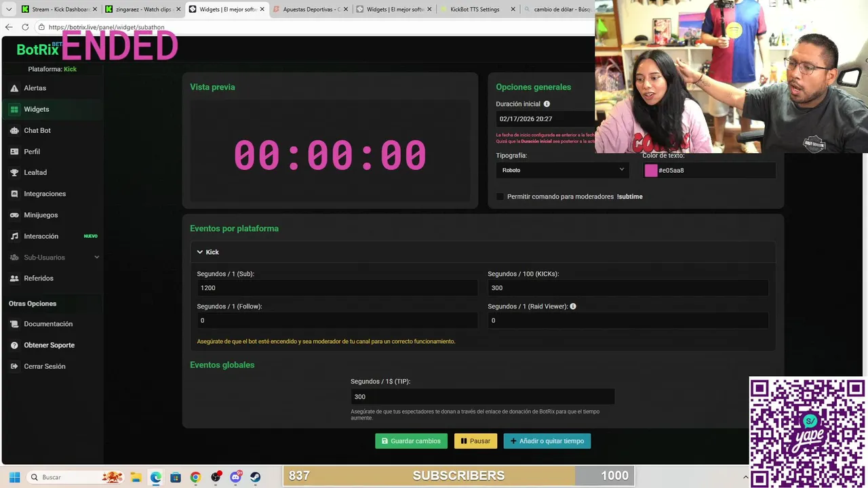Click the !subtime command text
This screenshot has height=488, width=868.
coord(629,197)
